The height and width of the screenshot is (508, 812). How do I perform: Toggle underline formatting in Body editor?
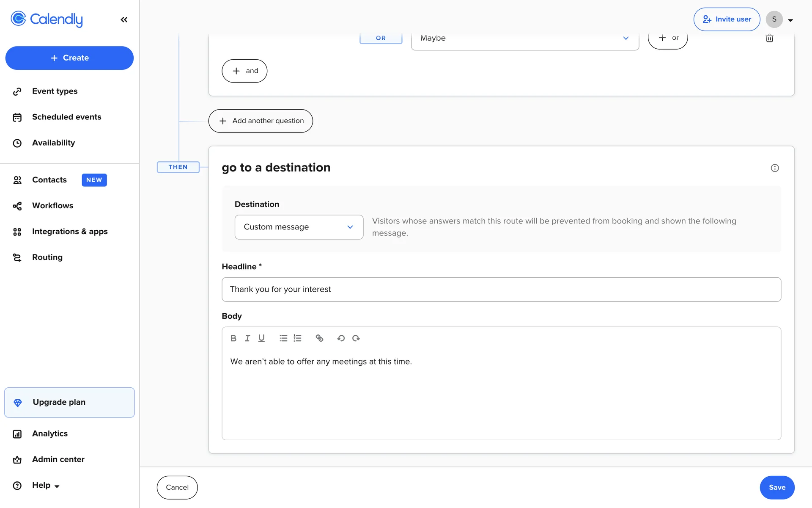(261, 338)
